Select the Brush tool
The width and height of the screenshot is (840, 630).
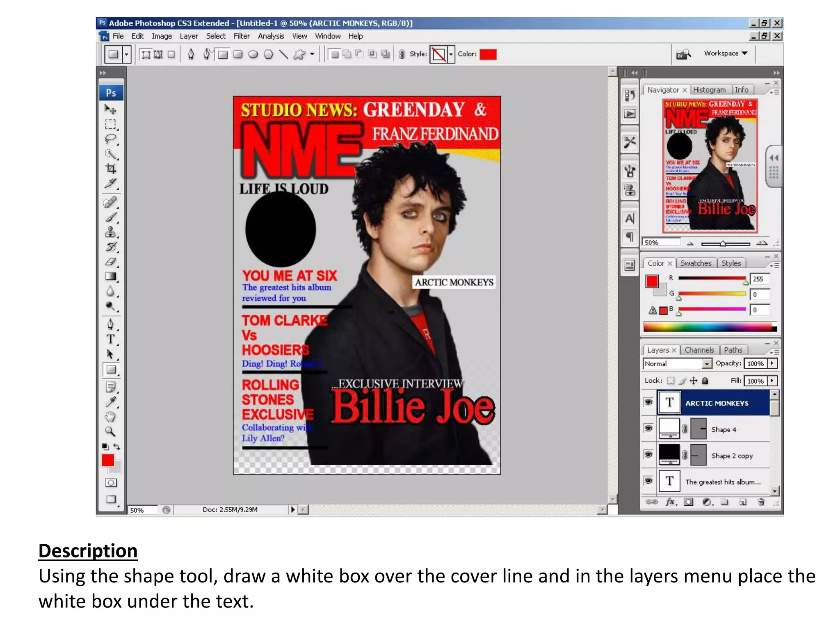click(x=110, y=217)
